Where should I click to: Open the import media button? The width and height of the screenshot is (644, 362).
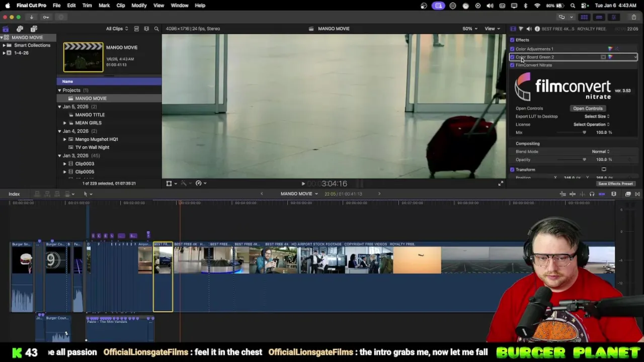31,17
